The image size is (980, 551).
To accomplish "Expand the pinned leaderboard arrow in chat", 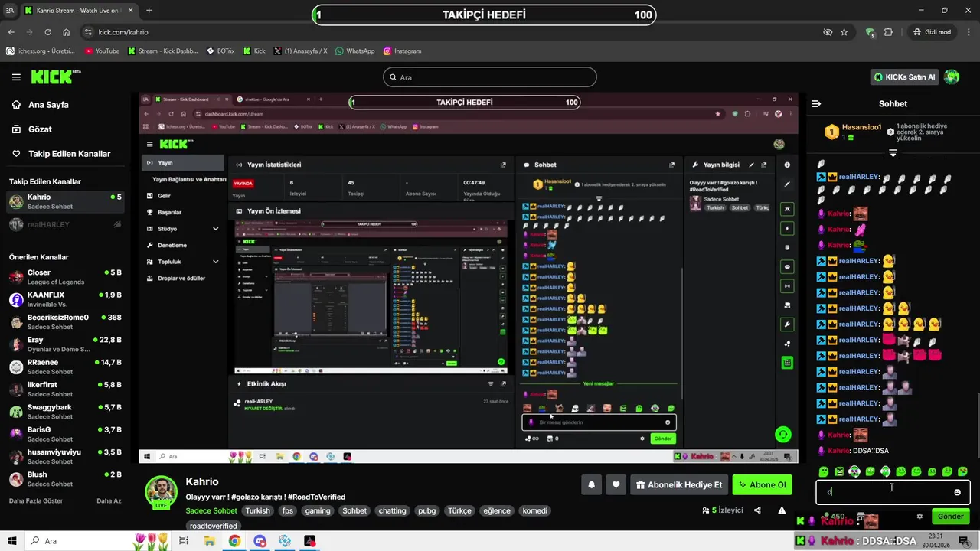I will point(893,153).
